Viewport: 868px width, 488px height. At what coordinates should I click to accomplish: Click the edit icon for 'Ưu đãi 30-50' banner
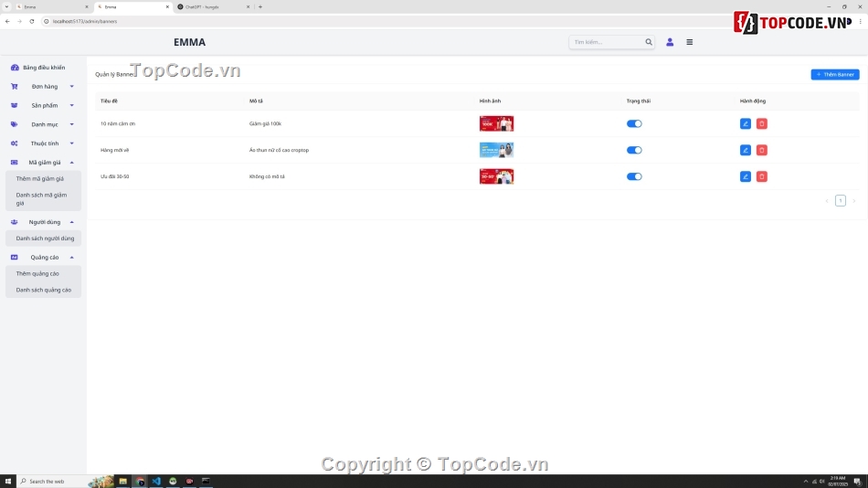point(746,176)
